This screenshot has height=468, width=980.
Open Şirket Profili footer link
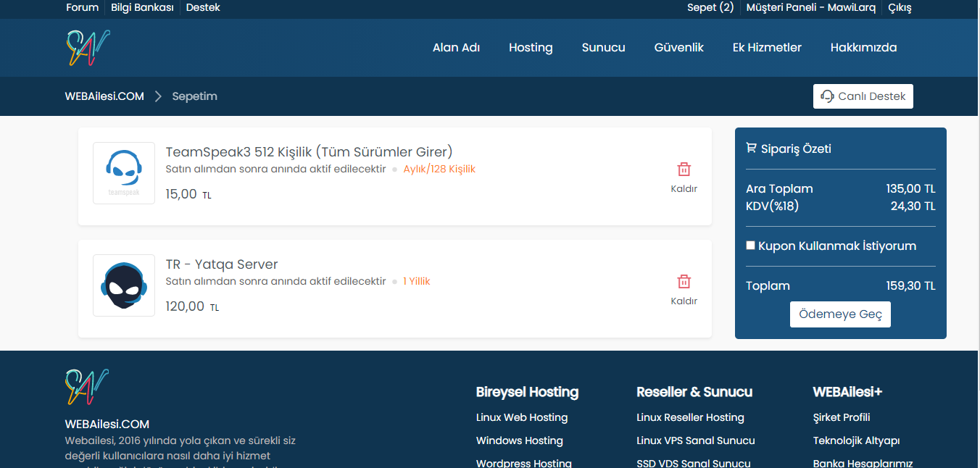[842, 417]
